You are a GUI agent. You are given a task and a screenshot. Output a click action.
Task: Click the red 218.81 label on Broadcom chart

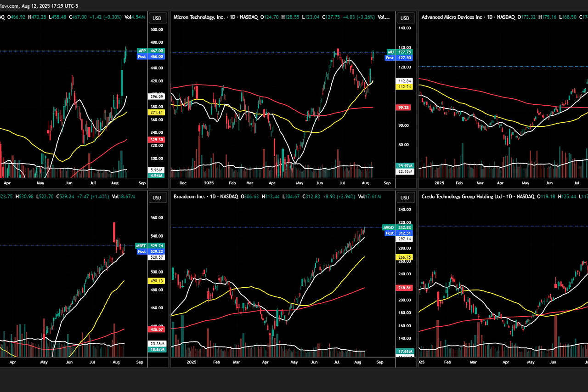(405, 288)
